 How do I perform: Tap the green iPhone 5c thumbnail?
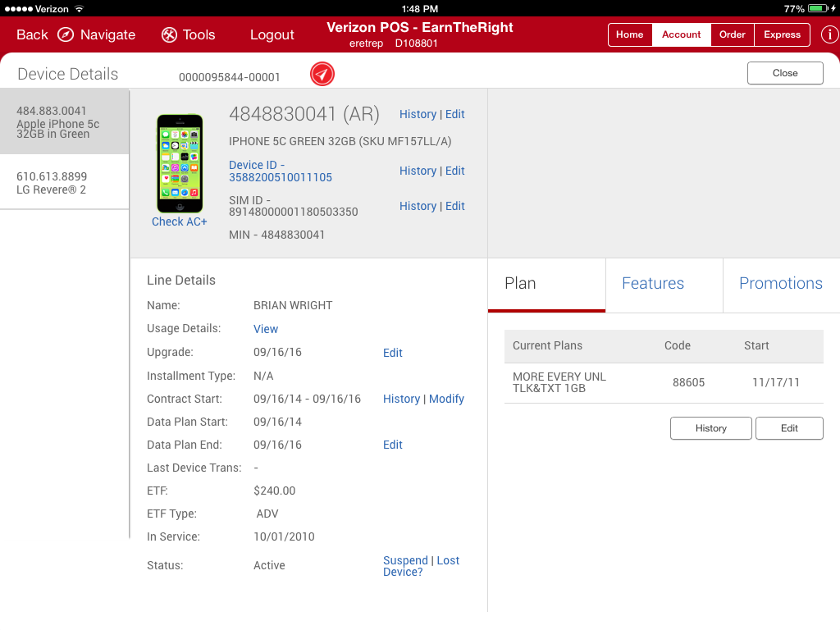pos(180,163)
